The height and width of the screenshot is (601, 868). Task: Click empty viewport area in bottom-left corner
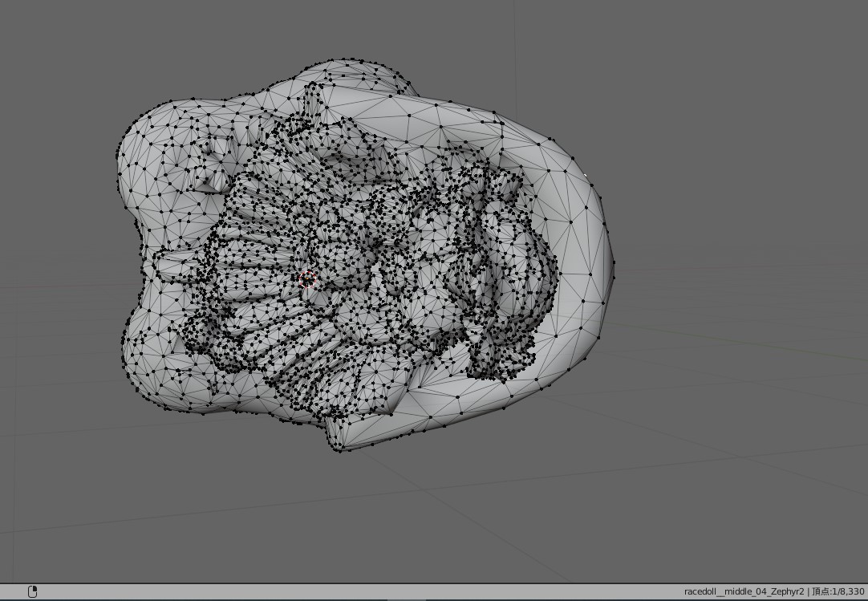pyautogui.click(x=64, y=530)
